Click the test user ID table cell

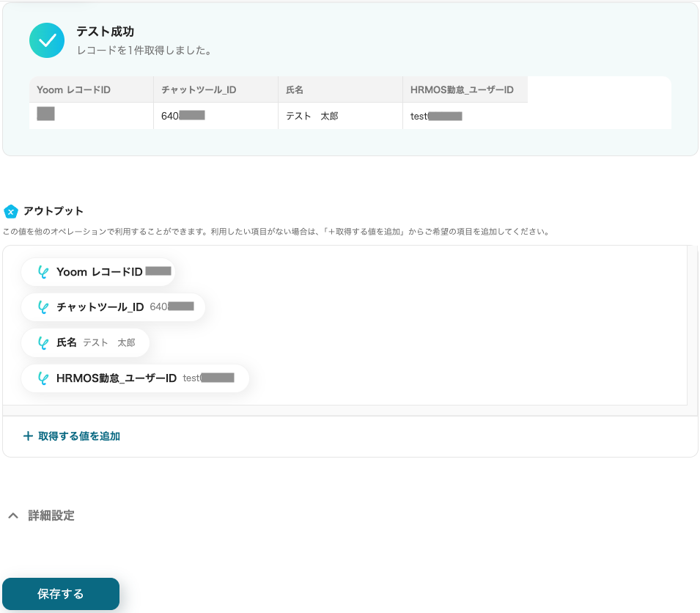tap(465, 116)
